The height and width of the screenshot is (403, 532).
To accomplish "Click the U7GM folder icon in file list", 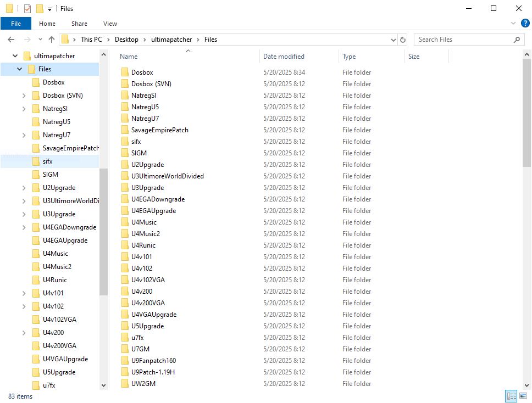I will [x=125, y=349].
